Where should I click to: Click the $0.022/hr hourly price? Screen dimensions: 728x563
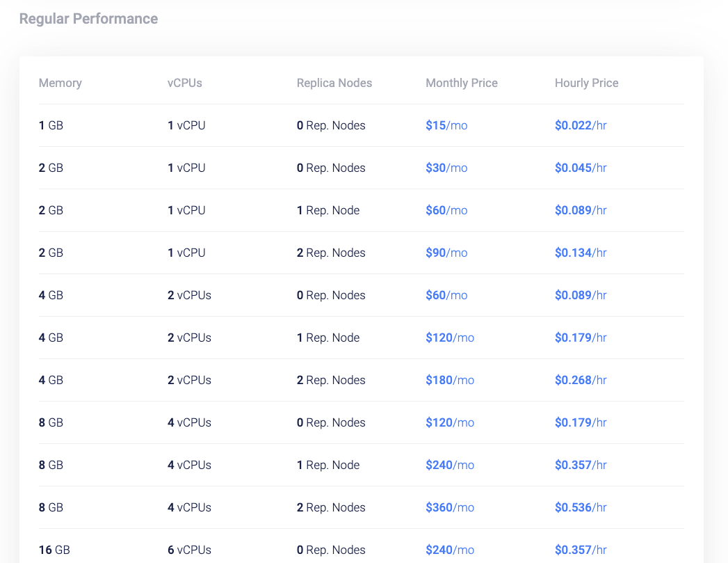tap(581, 125)
